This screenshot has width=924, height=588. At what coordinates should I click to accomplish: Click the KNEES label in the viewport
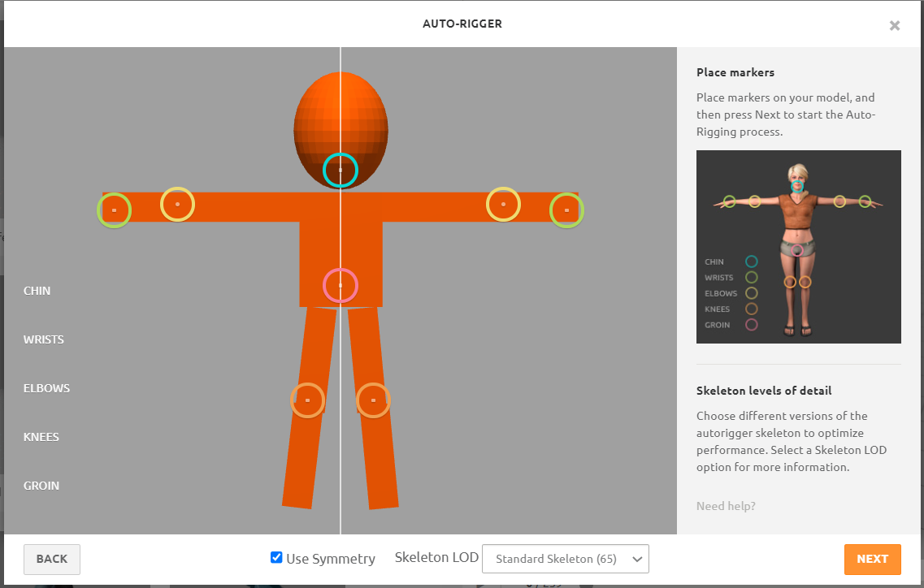pyautogui.click(x=41, y=437)
